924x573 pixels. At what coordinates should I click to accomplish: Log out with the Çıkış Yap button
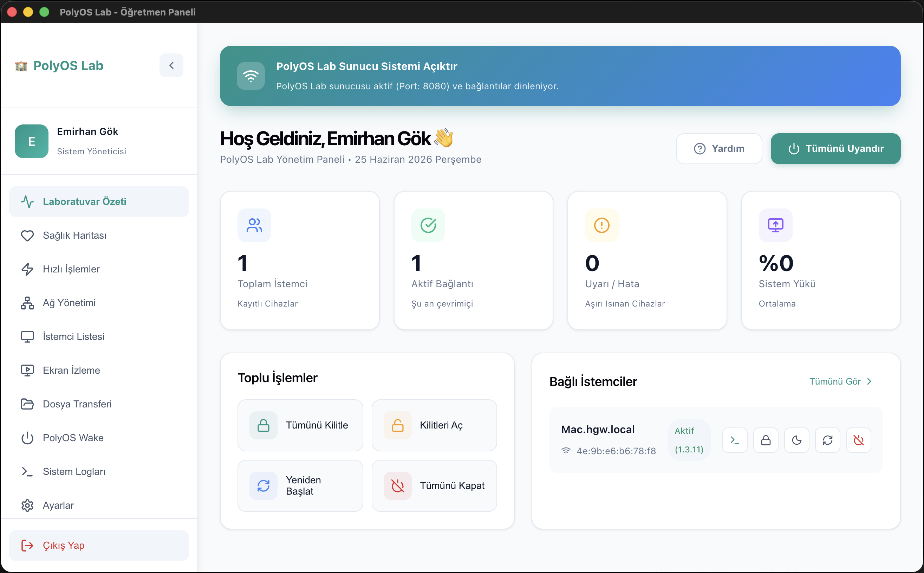[x=99, y=545]
